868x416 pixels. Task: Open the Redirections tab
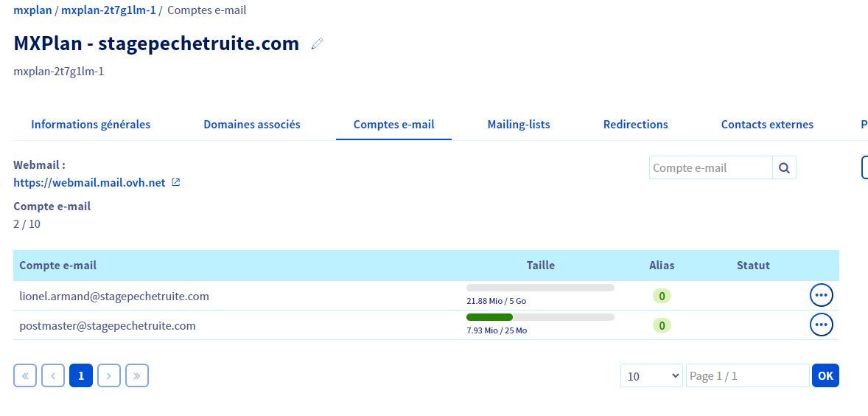[x=635, y=125]
